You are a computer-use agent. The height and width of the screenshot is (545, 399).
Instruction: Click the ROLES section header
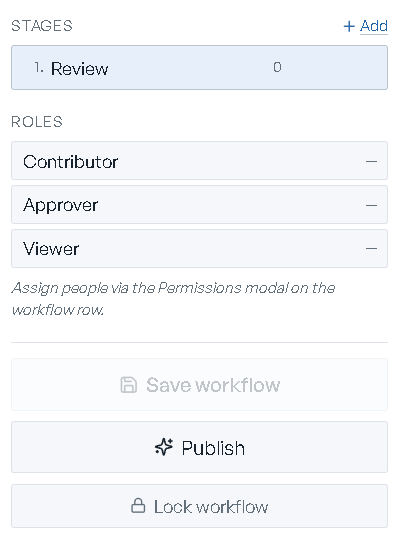point(37,122)
